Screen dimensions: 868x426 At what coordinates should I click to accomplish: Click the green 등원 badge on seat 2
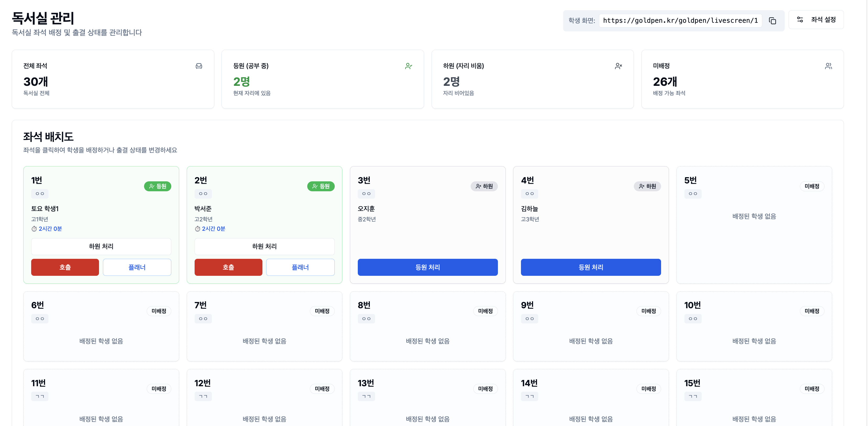[x=321, y=186]
